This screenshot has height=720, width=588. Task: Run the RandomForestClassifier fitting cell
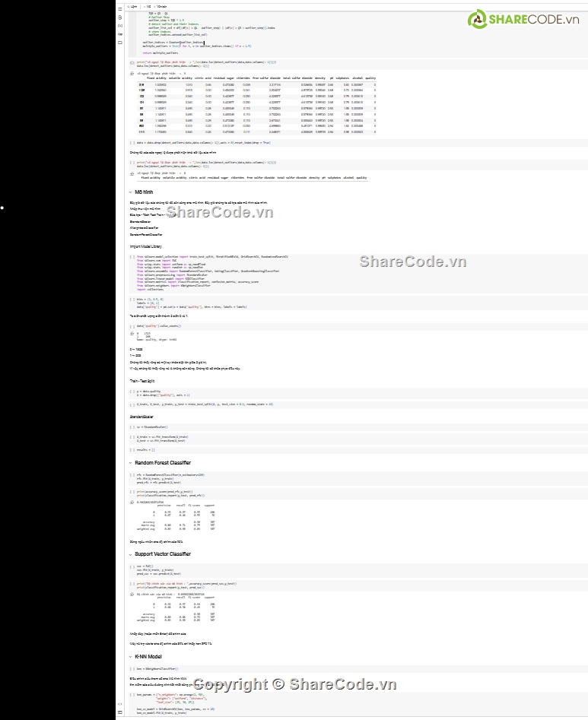click(x=132, y=474)
